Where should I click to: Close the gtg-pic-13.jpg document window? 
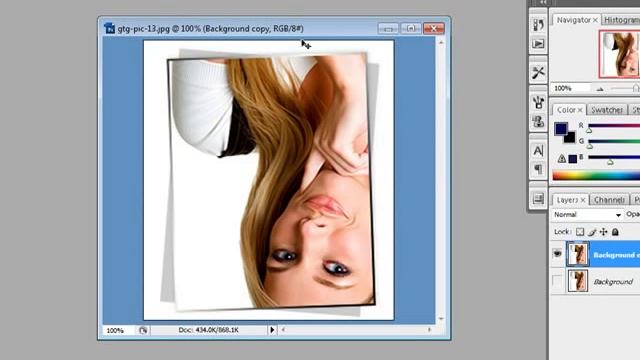pyautogui.click(x=433, y=28)
